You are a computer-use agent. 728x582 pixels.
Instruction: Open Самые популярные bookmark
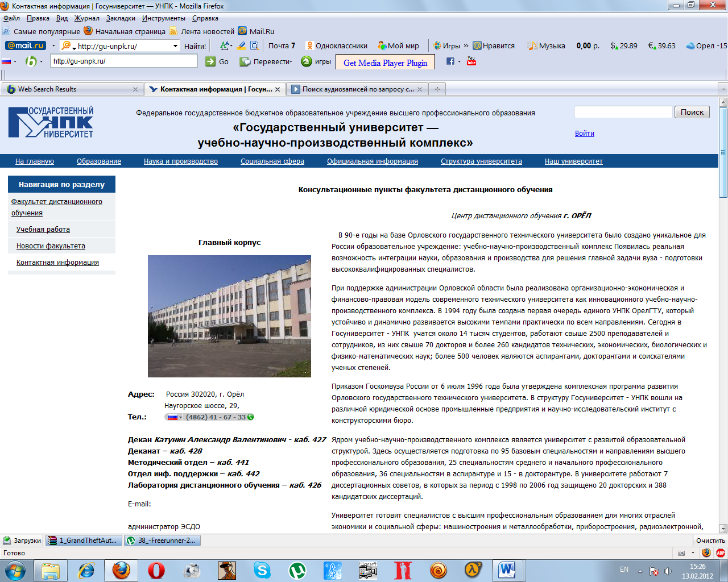(41, 31)
